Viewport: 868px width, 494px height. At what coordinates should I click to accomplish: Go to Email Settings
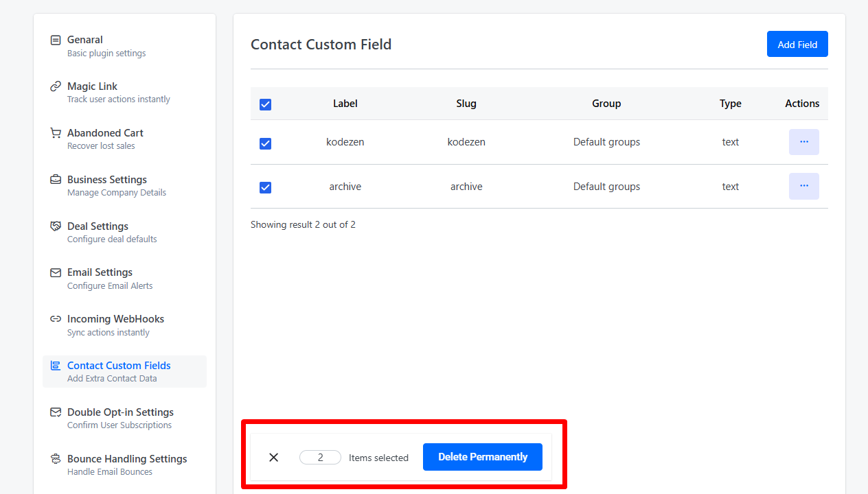[x=124, y=279]
